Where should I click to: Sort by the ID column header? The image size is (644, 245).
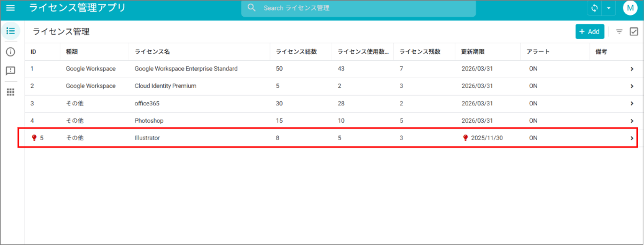click(34, 51)
